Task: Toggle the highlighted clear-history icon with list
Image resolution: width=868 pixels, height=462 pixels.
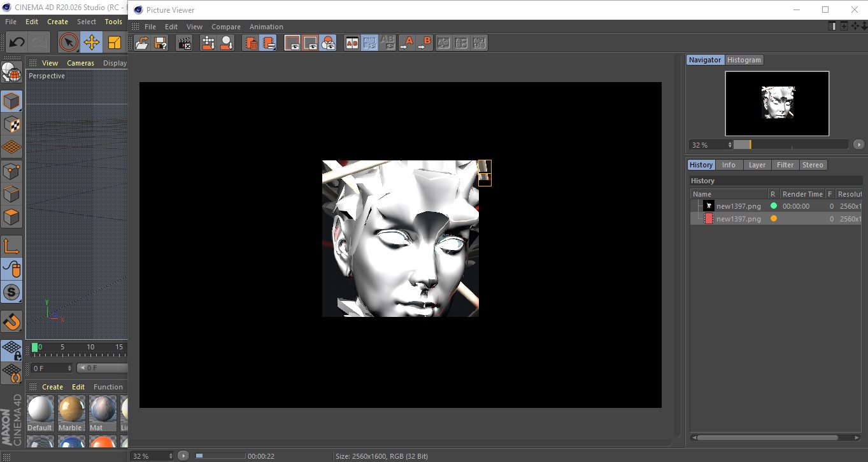Action: click(269, 43)
